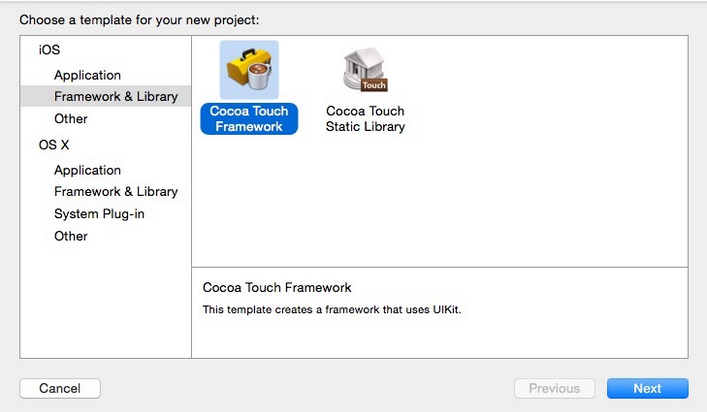Click the Previous button

point(554,388)
